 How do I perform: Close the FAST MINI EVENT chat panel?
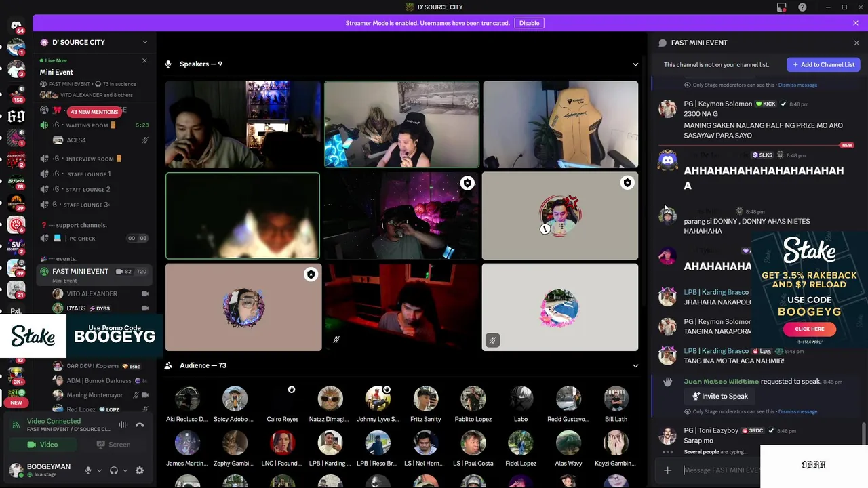pos(856,43)
